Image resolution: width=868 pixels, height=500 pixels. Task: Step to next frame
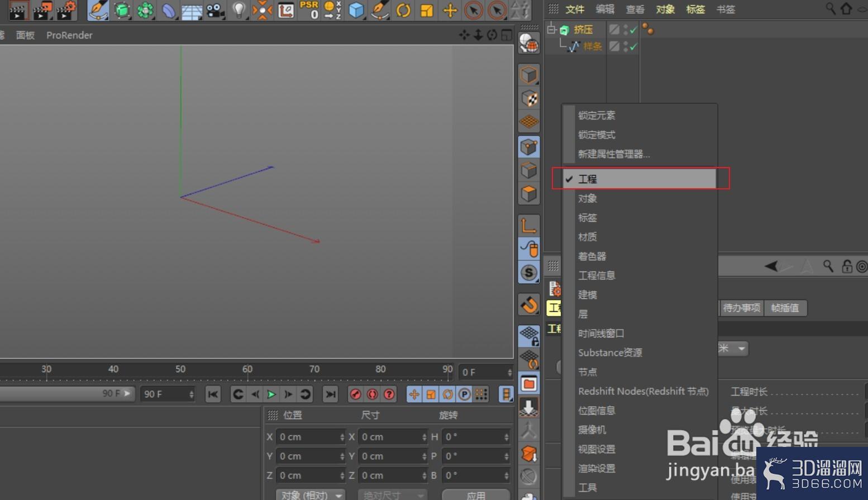click(x=288, y=394)
